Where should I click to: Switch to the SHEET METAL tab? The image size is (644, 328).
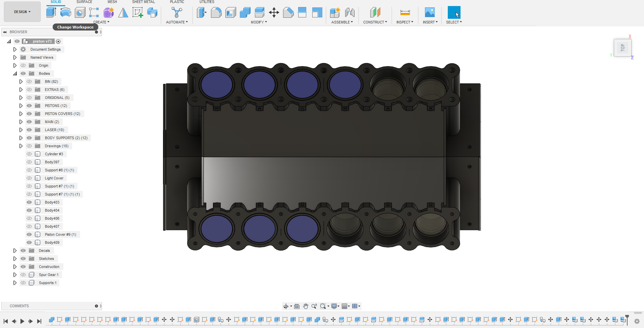(143, 2)
